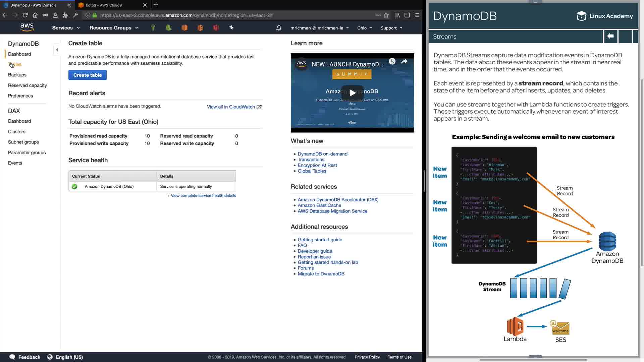The height and width of the screenshot is (362, 644).
Task: Play the NEW LAUNCH DynamoDB video
Action: [352, 93]
